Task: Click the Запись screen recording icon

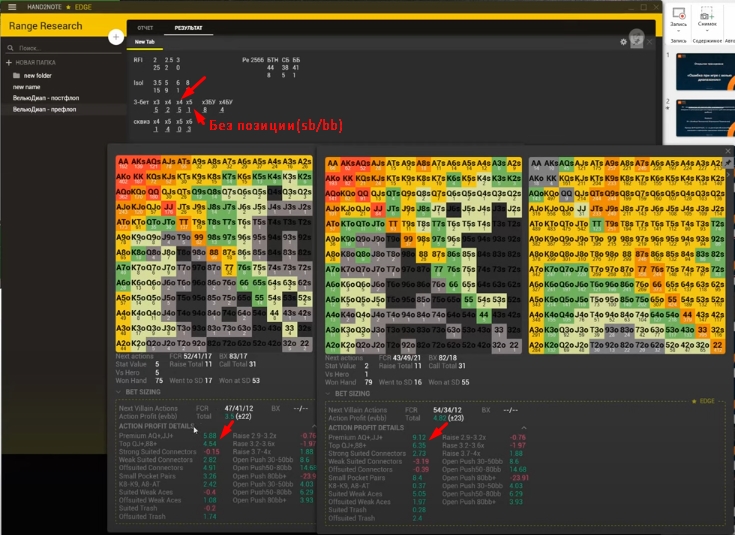Action: (678, 13)
